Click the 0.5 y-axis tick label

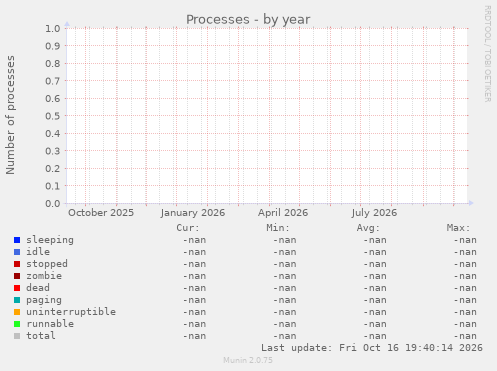tap(53, 116)
